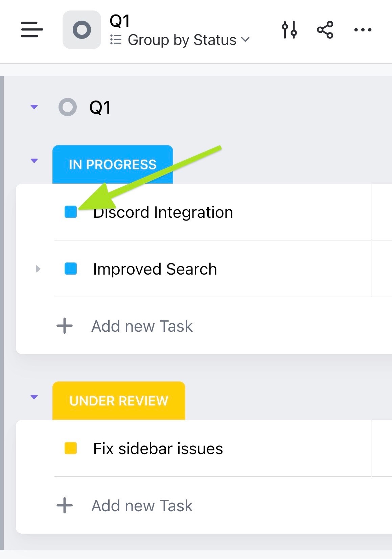Open the hamburger menu
Screen dimensions: 392x559
(x=32, y=29)
